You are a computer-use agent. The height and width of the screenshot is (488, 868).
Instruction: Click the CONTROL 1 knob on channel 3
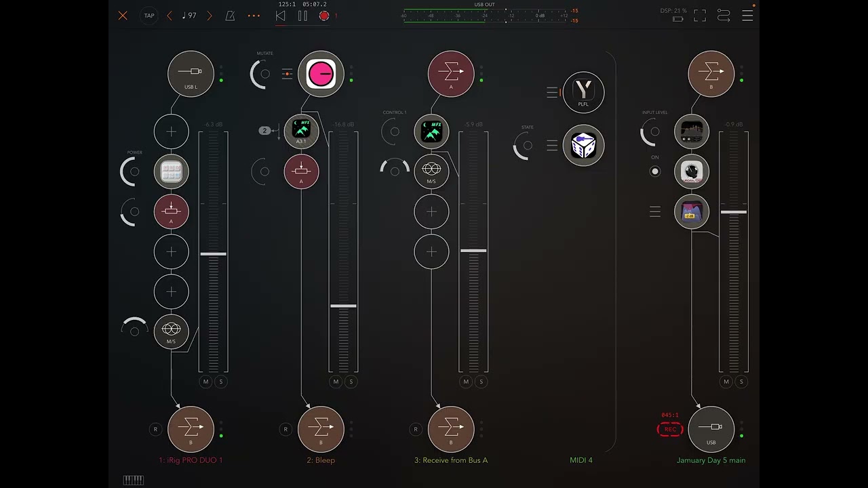tap(394, 131)
